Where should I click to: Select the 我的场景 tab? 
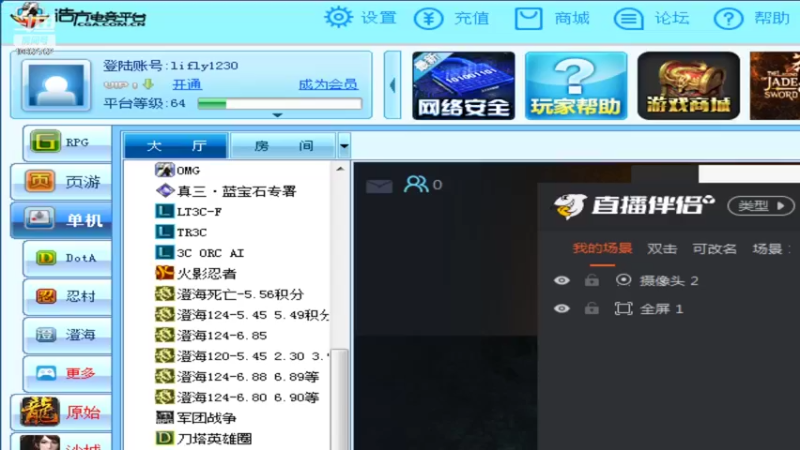coord(602,248)
